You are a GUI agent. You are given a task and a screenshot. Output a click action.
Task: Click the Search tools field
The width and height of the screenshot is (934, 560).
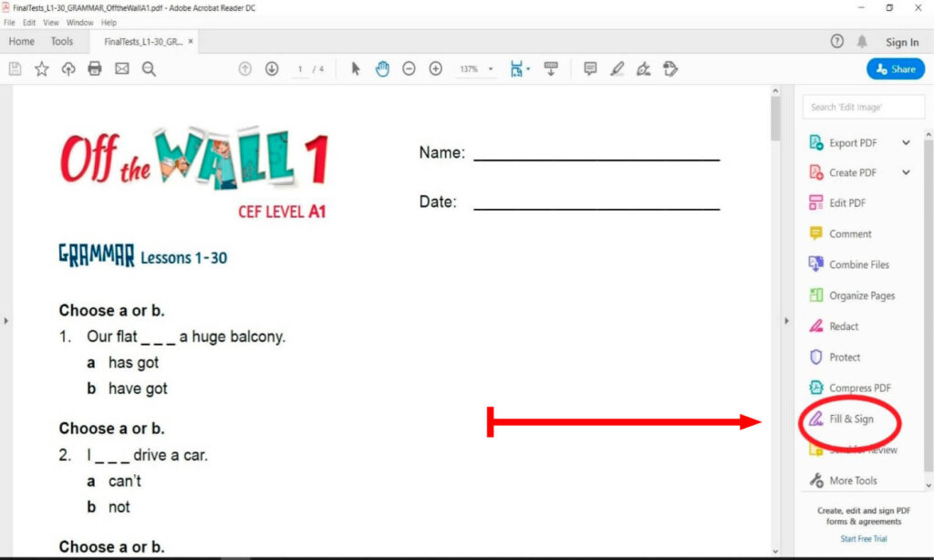point(859,107)
